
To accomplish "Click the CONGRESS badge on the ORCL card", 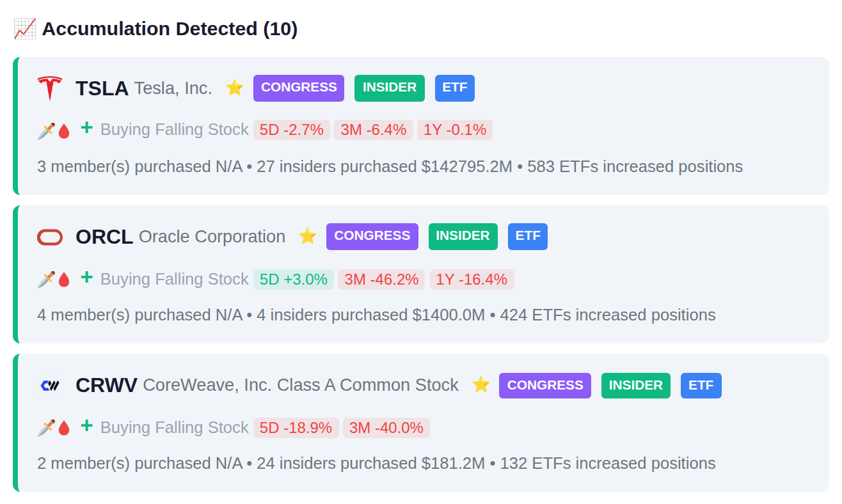I will click(x=372, y=237).
